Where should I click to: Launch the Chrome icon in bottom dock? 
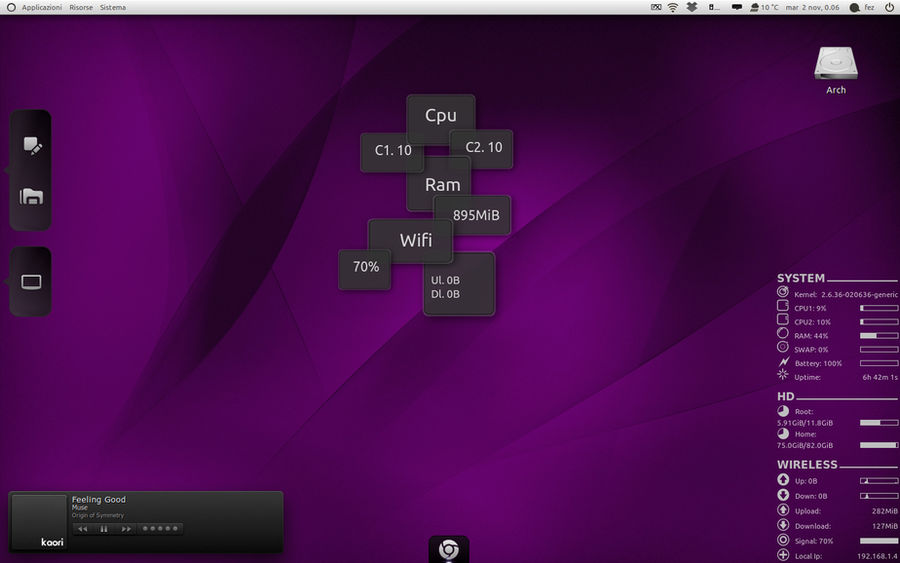click(449, 550)
